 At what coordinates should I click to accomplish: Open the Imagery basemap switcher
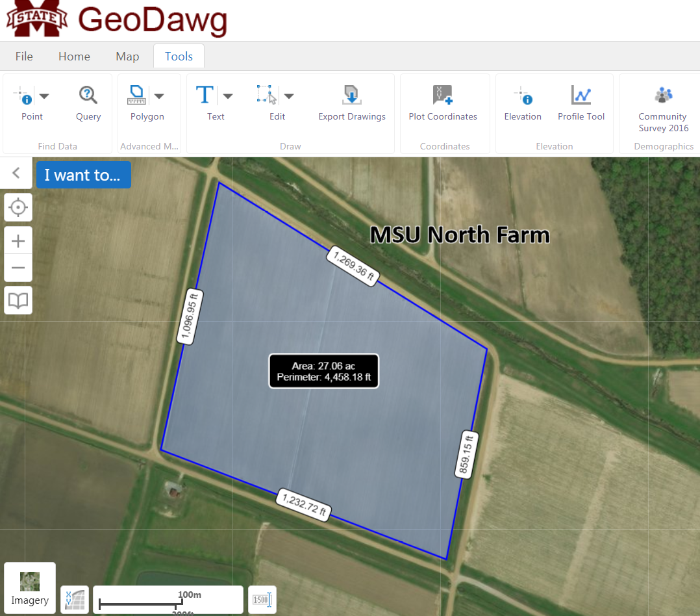30,588
